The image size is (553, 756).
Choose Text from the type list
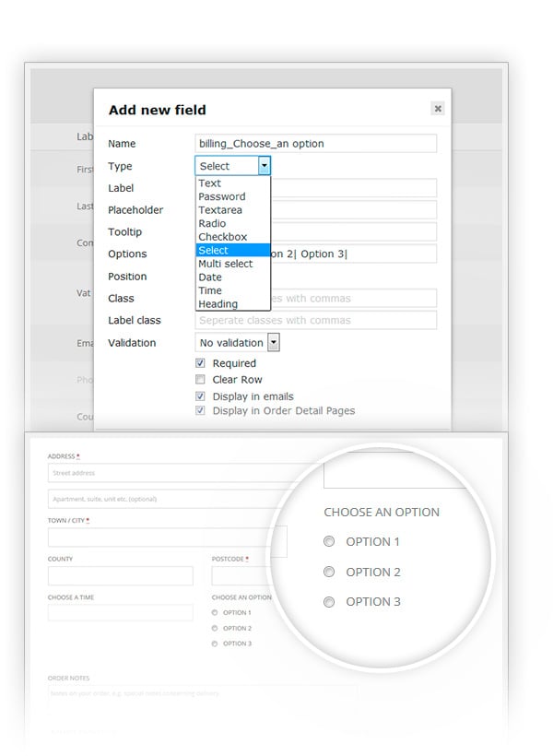click(210, 183)
